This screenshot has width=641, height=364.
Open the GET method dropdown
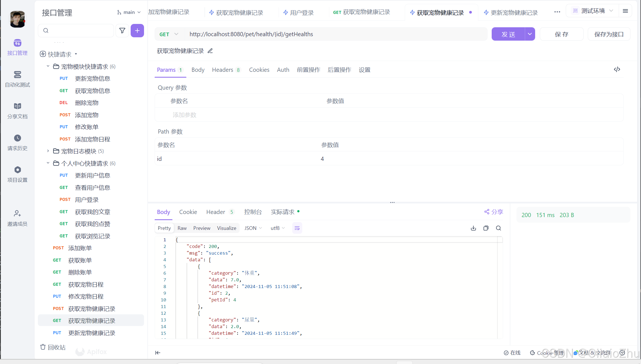pyautogui.click(x=168, y=34)
